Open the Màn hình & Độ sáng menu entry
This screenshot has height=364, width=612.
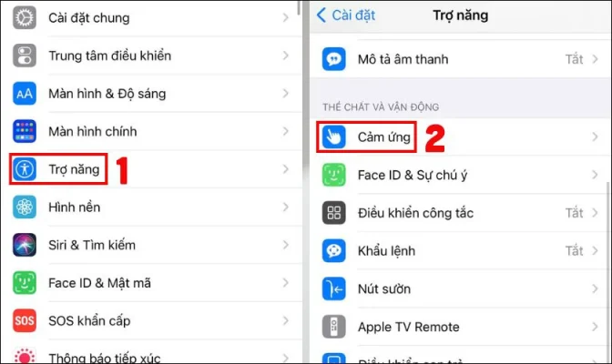[x=156, y=94]
